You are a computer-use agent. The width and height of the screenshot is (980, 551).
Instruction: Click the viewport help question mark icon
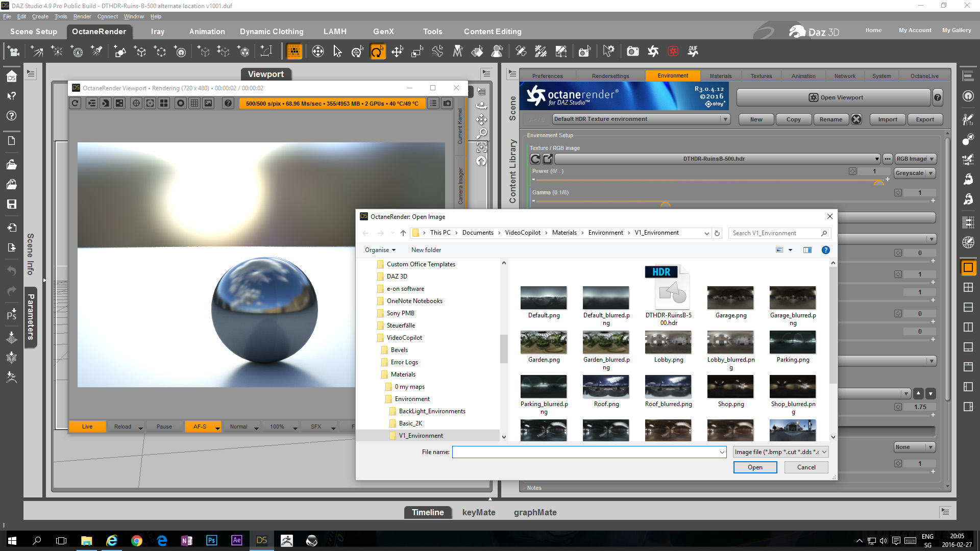coord(228,104)
